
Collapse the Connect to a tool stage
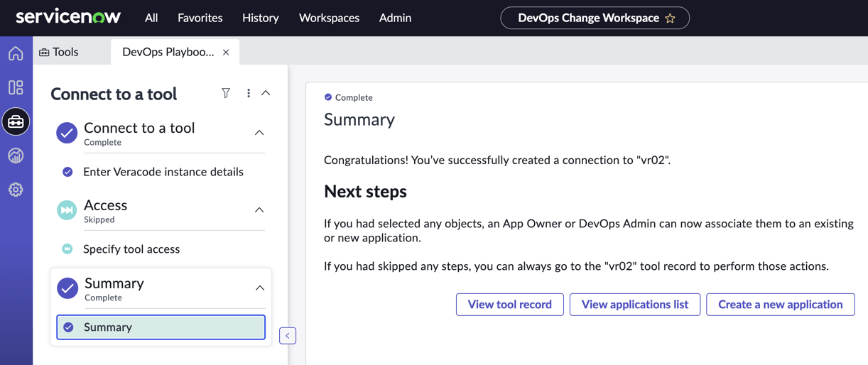pyautogui.click(x=259, y=133)
